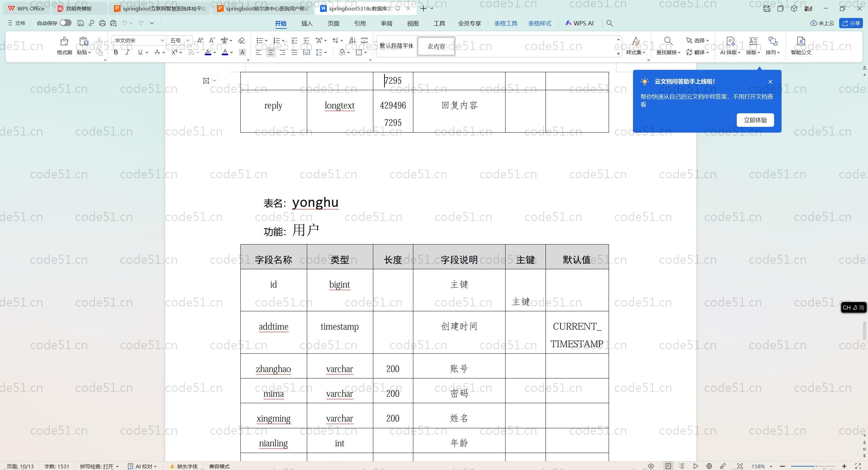868x470 pixels.
Task: Switch to outline view in status bar
Action: [x=682, y=466]
